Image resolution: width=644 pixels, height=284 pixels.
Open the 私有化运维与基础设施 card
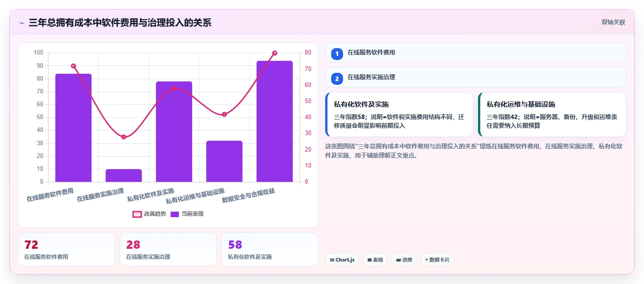point(552,115)
